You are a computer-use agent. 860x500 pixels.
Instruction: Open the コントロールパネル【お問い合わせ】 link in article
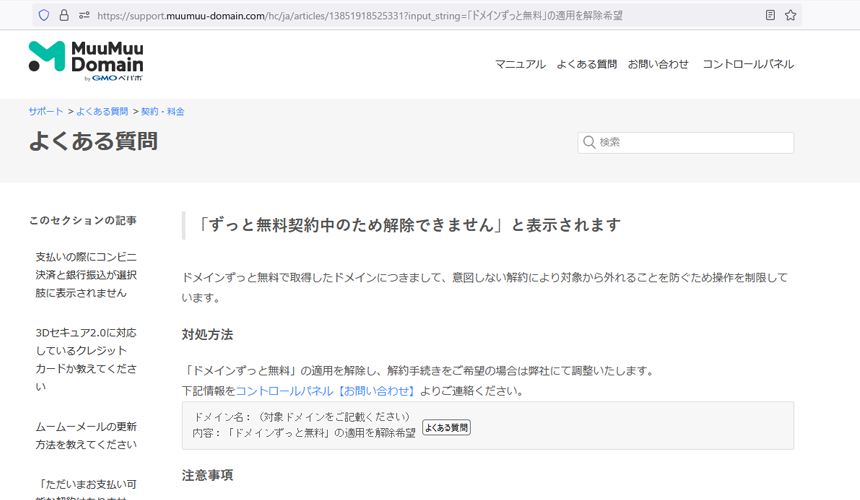(x=325, y=391)
